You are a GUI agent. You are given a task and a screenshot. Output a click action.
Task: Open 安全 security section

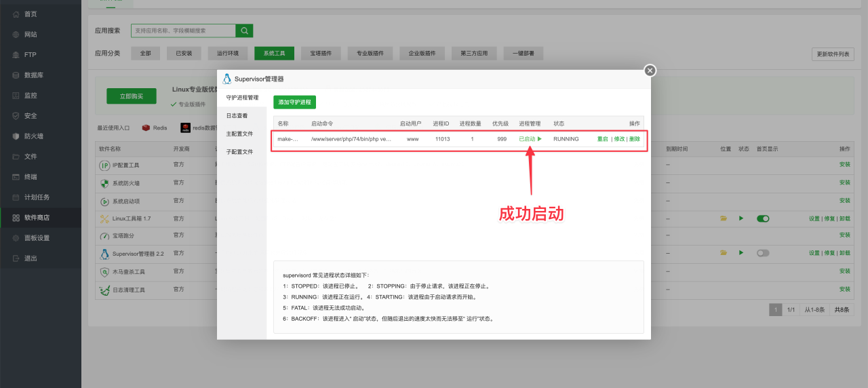coord(31,115)
